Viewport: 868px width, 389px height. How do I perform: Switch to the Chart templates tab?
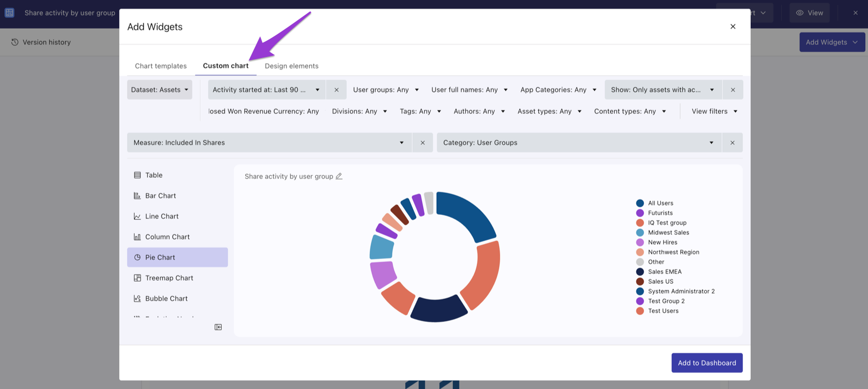161,66
